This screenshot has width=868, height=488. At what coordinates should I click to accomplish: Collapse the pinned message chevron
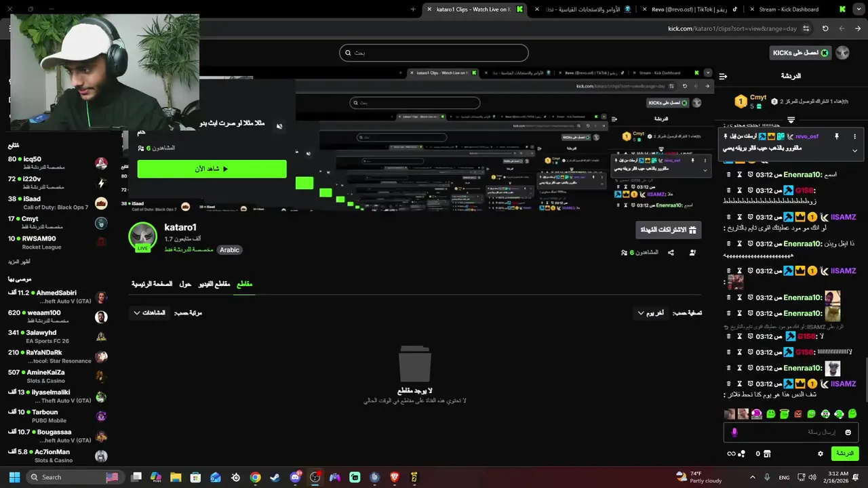855,150
